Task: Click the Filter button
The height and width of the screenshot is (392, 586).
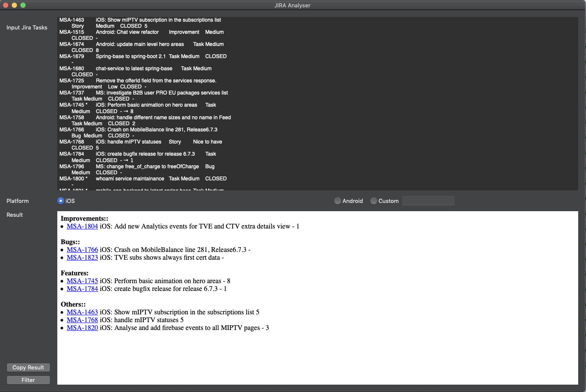Action: (28, 380)
